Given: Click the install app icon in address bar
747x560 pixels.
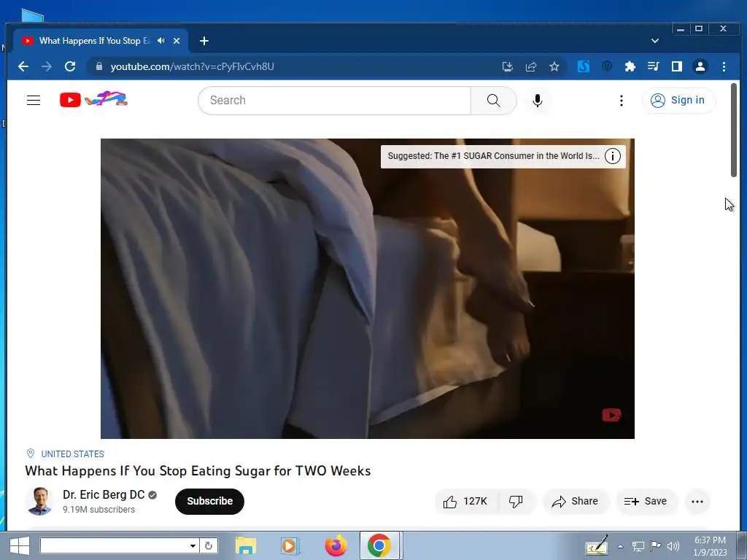Looking at the screenshot, I should (x=508, y=66).
